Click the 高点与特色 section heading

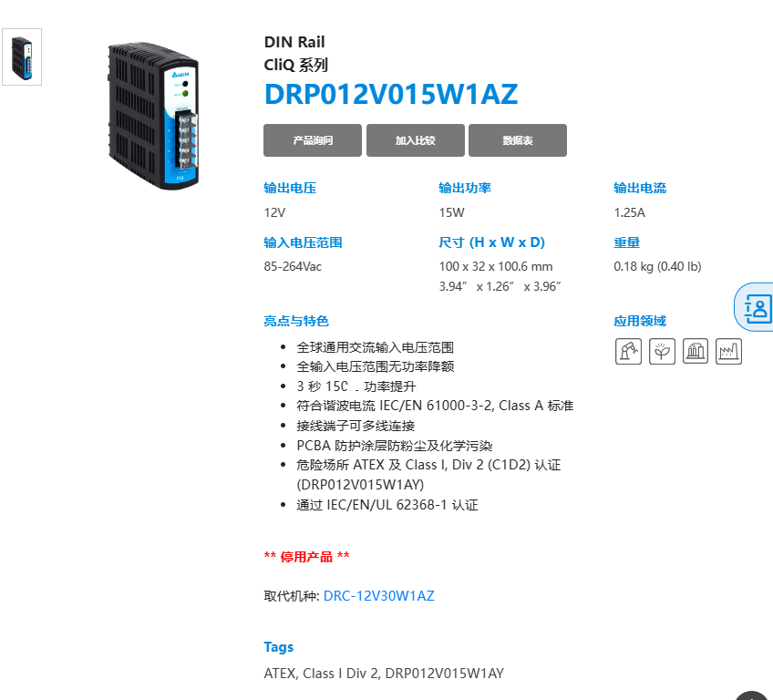click(x=296, y=322)
